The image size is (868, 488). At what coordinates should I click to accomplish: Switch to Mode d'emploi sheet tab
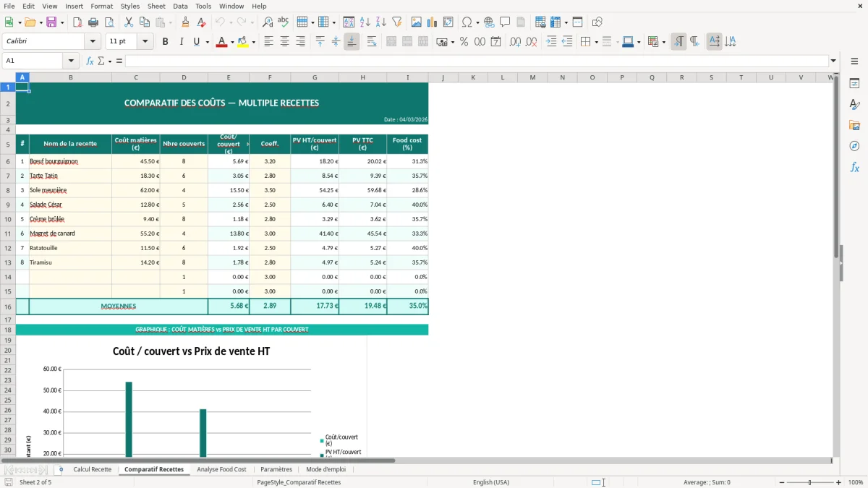(325, 469)
